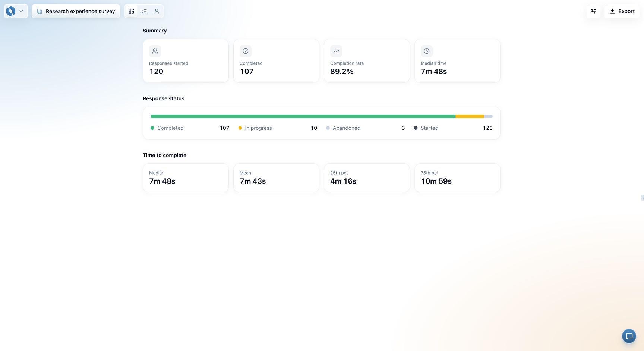Viewport: 644px width, 351px height.
Task: Select the dark Started legend dot
Action: pyautogui.click(x=416, y=128)
